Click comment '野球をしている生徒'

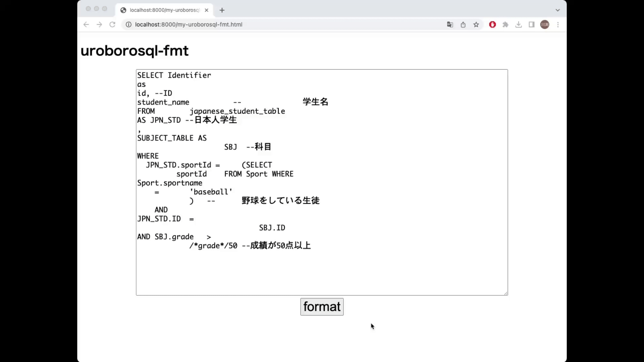[281, 200]
